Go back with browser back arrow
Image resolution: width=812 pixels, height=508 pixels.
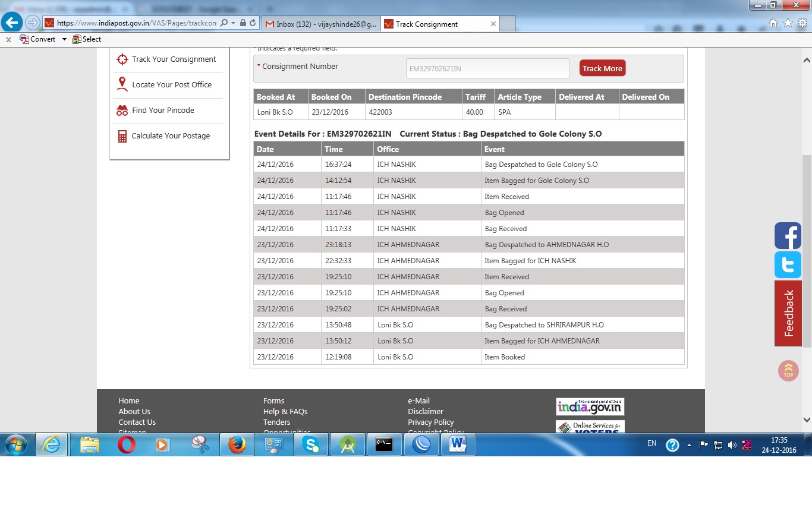[x=12, y=23]
